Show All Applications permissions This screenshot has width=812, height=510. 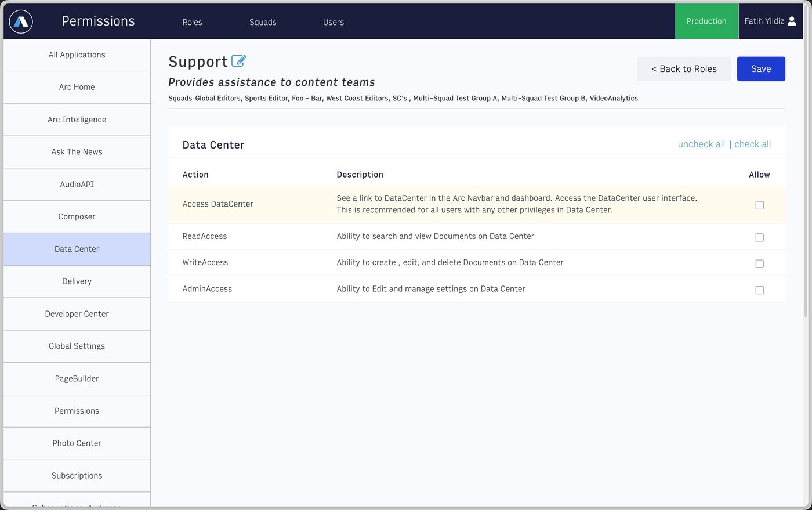77,55
